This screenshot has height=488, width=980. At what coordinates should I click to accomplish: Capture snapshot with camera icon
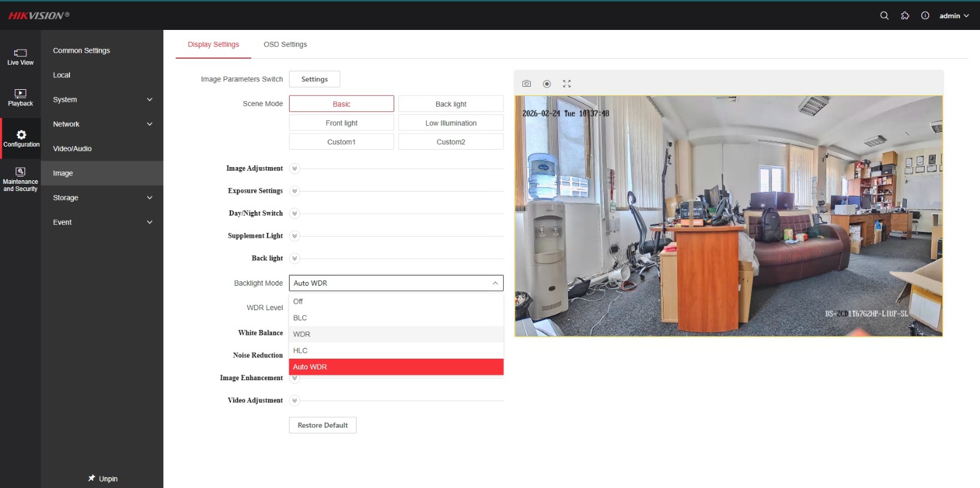[x=526, y=84]
